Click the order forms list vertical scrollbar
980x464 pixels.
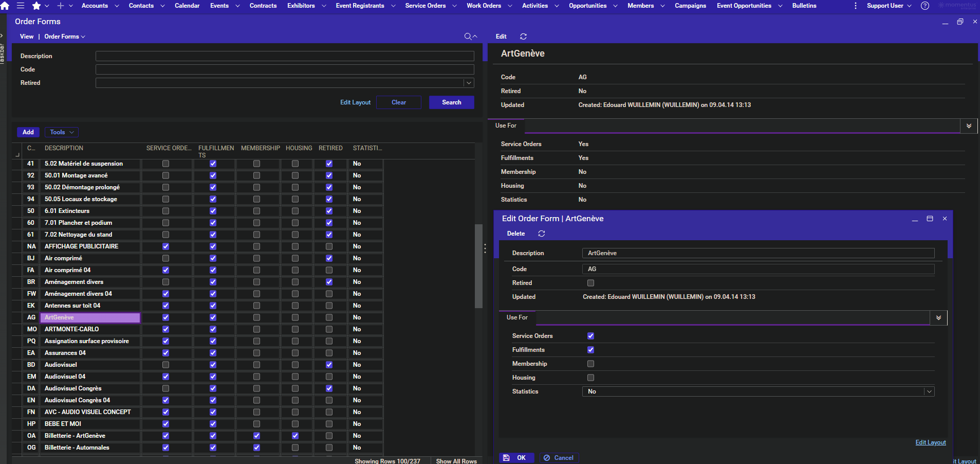coord(478,266)
